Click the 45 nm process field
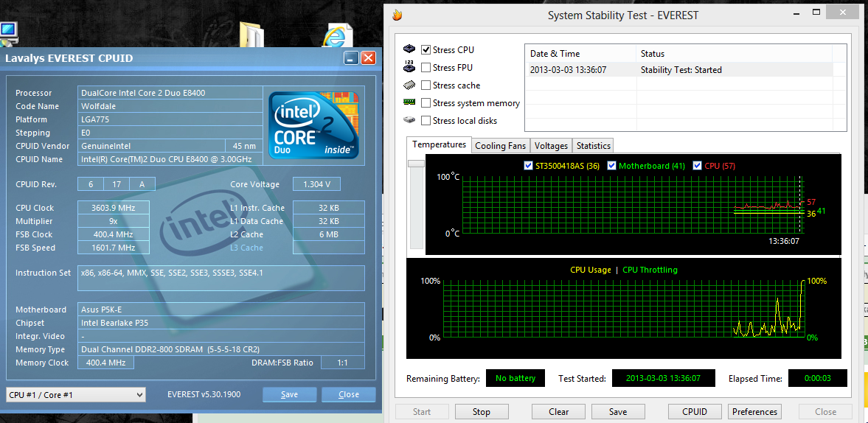868x423 pixels. 244,146
